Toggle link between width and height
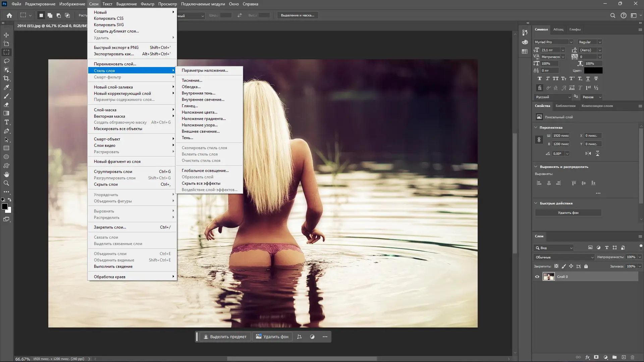 pos(539,140)
